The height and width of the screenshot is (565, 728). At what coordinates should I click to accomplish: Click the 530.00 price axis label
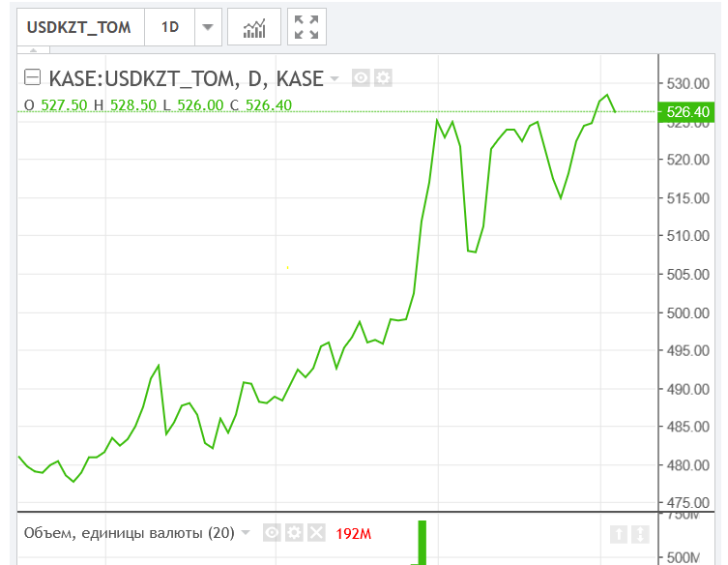click(688, 84)
